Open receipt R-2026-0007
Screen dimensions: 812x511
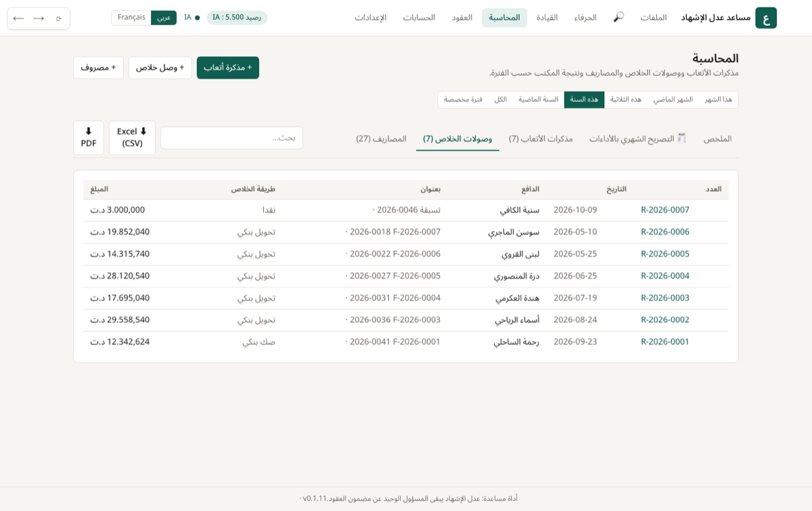[665, 210]
